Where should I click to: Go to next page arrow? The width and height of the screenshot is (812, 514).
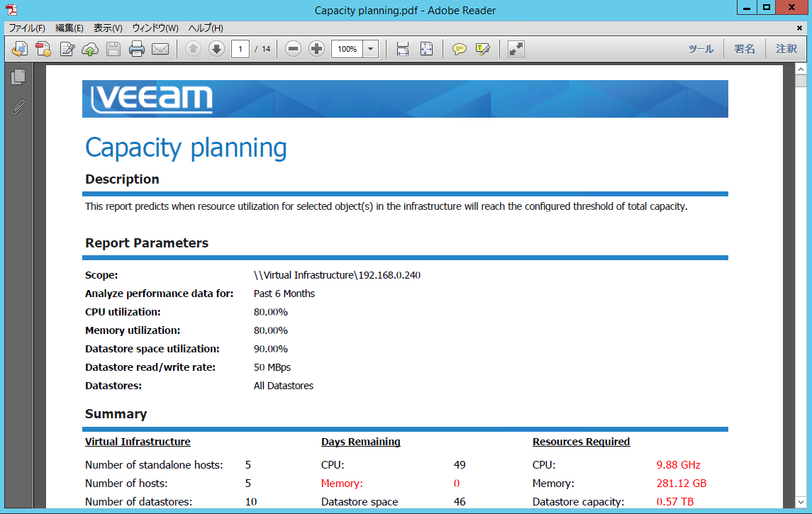click(216, 49)
